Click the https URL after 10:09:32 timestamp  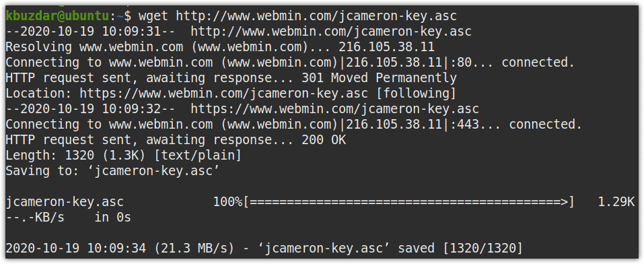pyautogui.click(x=334, y=109)
